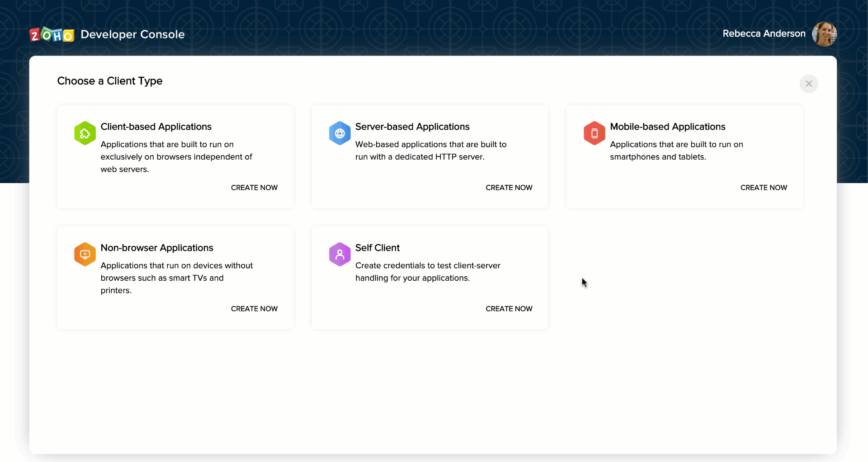Open Rebecca Anderson's profile avatar
This screenshot has width=868, height=462.
coord(824,34)
